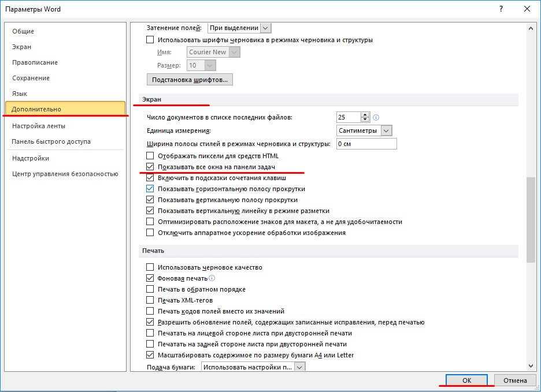
Task: Enable 'Использовать черновое качество' checkbox
Action: [150, 267]
